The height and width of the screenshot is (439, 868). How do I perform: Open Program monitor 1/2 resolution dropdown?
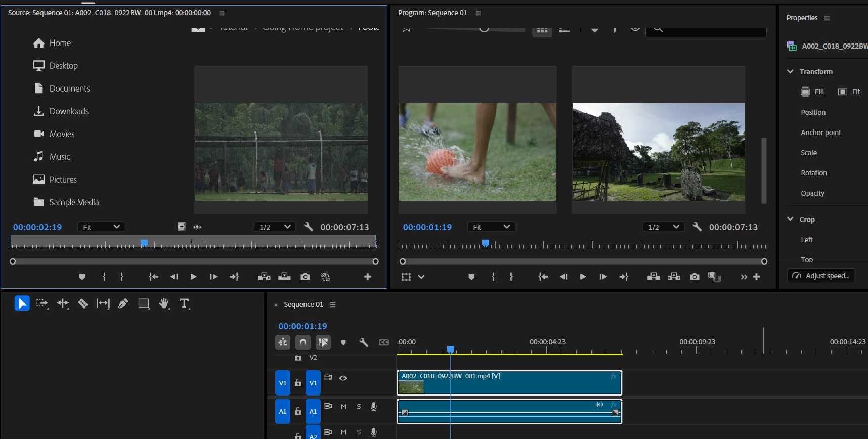[663, 227]
